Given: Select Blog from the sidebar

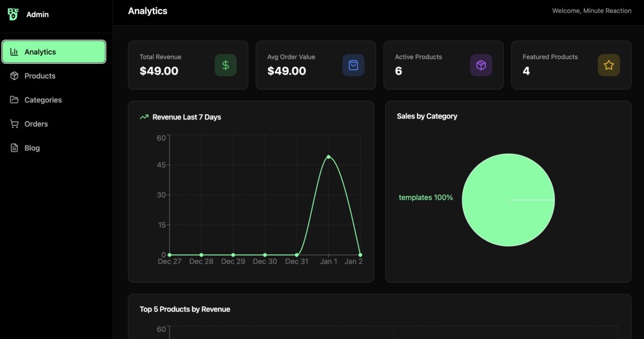Looking at the screenshot, I should tap(32, 148).
